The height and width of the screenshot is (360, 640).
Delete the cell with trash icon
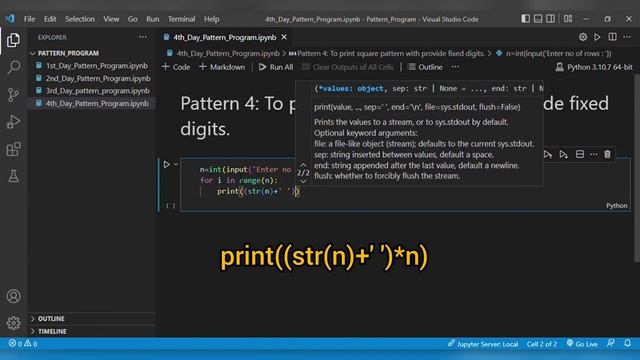point(607,154)
